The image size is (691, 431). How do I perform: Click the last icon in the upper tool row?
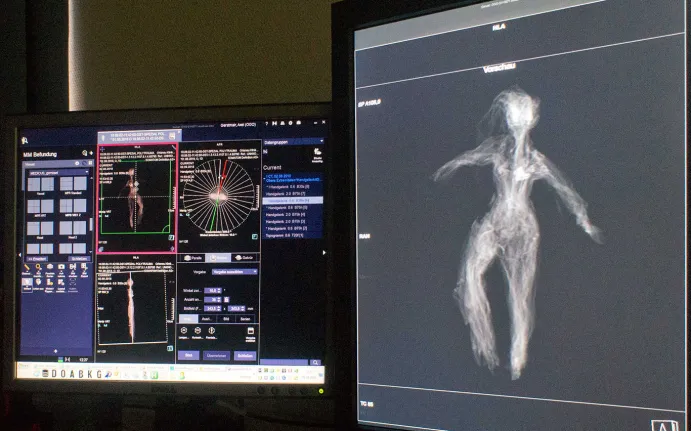pos(84,268)
